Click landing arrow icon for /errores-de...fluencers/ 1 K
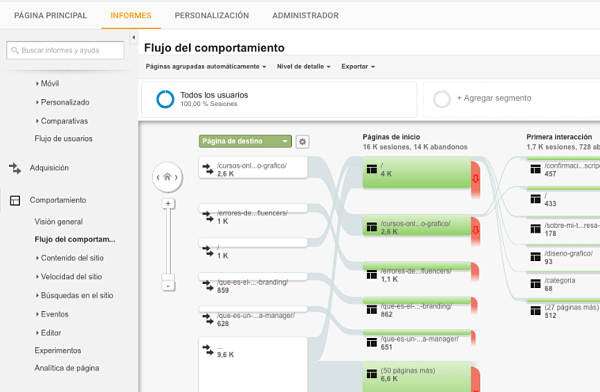The height and width of the screenshot is (392, 600). (x=208, y=217)
